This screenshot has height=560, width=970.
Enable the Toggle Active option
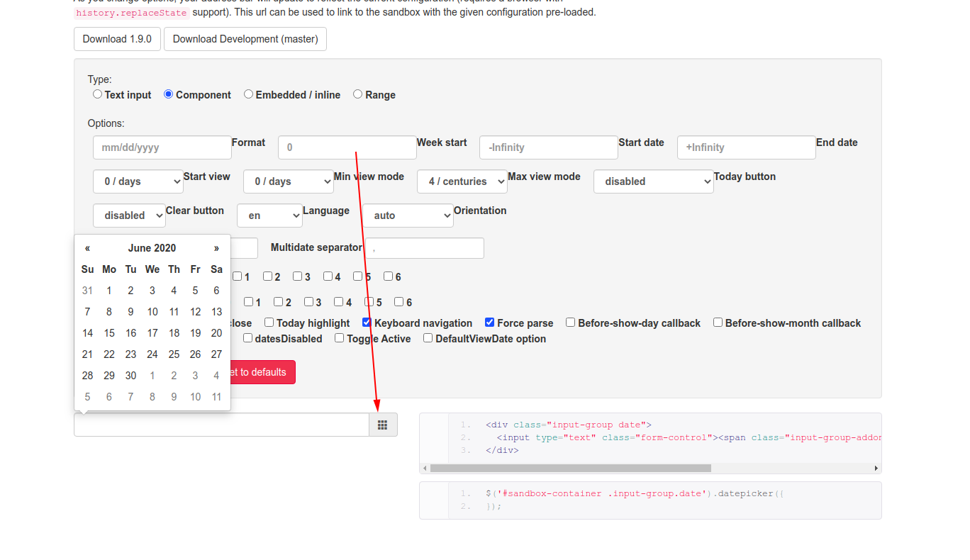tap(339, 338)
